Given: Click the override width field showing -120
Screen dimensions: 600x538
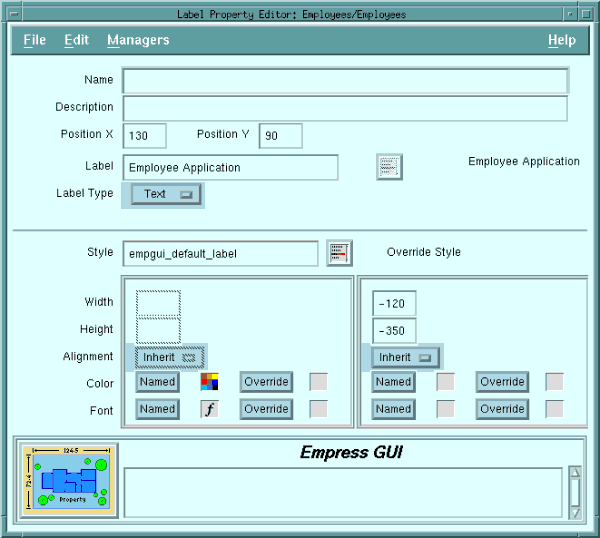Looking at the screenshot, I should (x=394, y=303).
